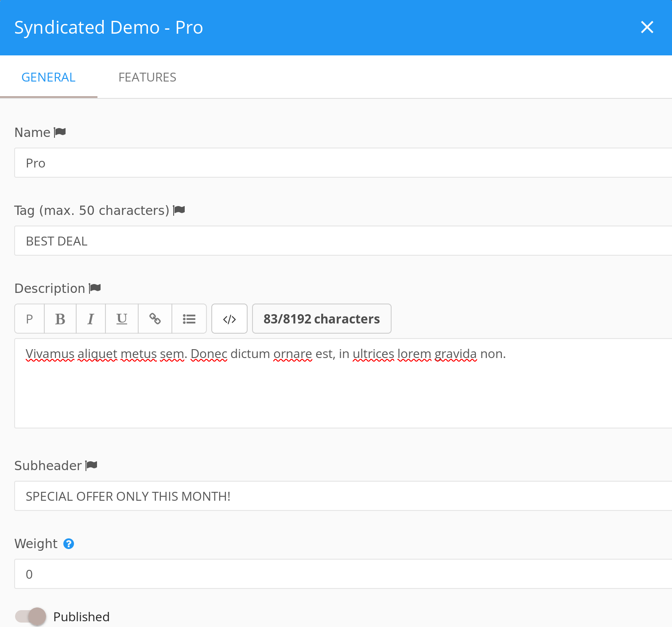Insert a link using the chain icon
The height and width of the screenshot is (627, 672).
155,319
